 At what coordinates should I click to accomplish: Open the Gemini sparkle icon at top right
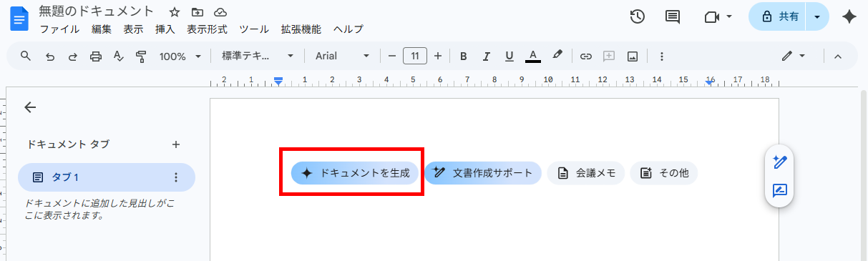849,16
